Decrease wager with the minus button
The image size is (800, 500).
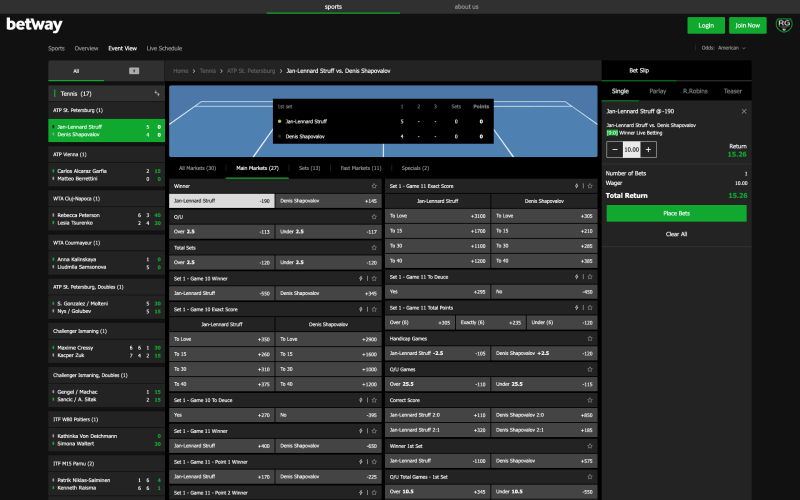point(615,149)
